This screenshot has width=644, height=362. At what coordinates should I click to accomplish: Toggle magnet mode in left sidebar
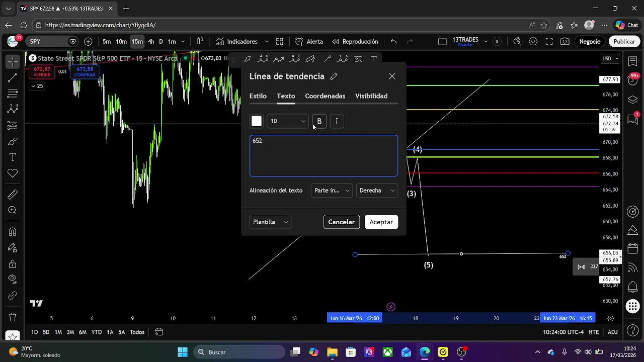coord(13,232)
